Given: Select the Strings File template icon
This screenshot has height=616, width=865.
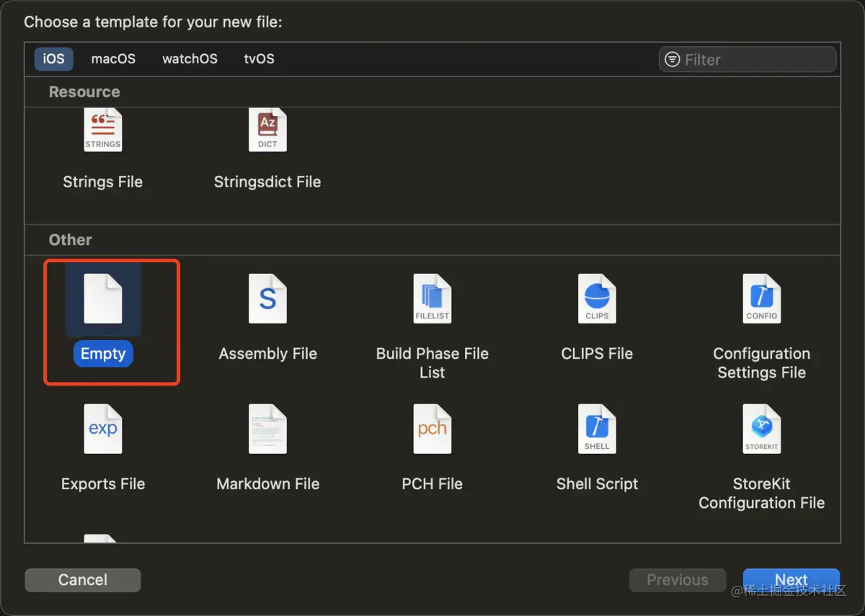Looking at the screenshot, I should pos(103,131).
